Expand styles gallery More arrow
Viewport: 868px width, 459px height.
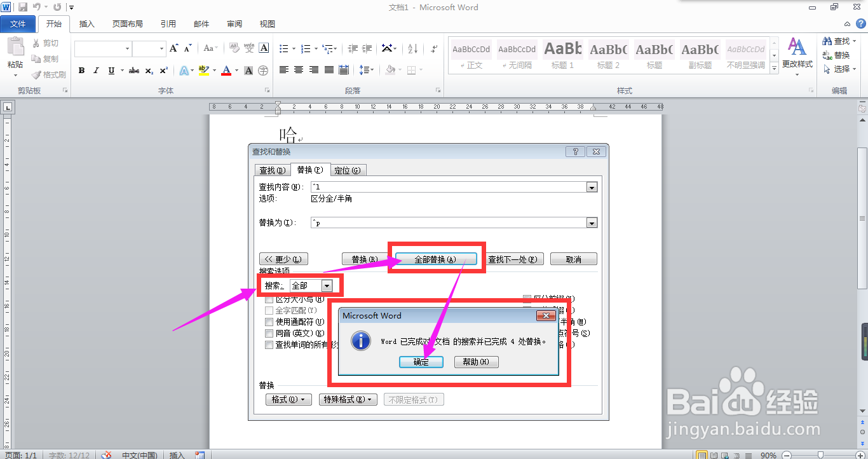tap(774, 67)
